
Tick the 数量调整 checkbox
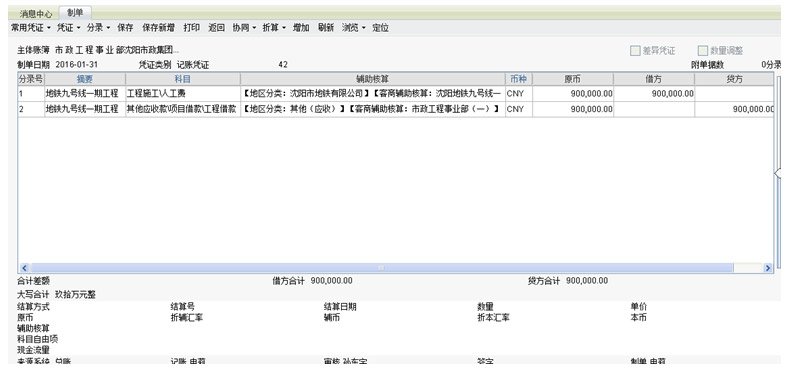703,50
